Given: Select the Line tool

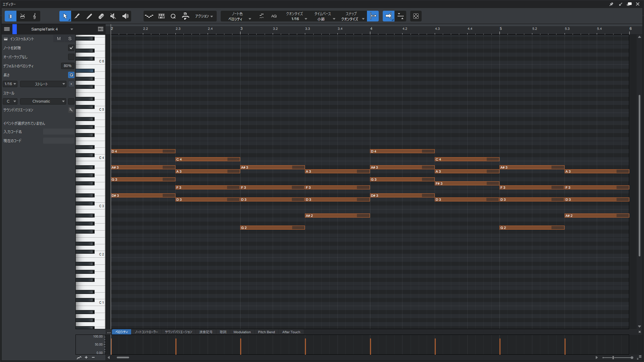Looking at the screenshot, I should pos(89,16).
